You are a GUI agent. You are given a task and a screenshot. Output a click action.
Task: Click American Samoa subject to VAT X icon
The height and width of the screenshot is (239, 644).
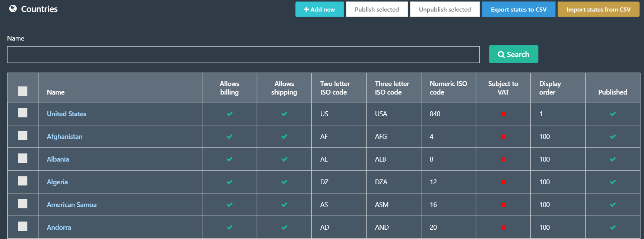(503, 205)
